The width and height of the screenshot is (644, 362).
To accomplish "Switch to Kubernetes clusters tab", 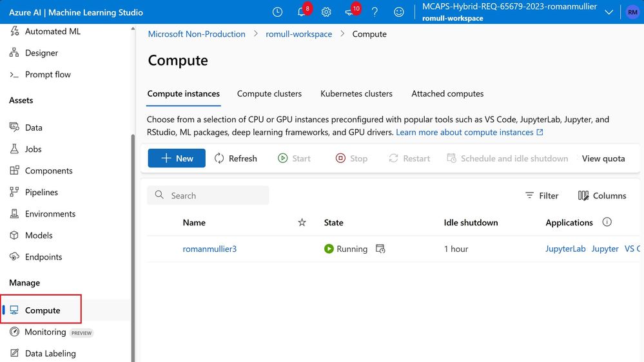I will [356, 93].
